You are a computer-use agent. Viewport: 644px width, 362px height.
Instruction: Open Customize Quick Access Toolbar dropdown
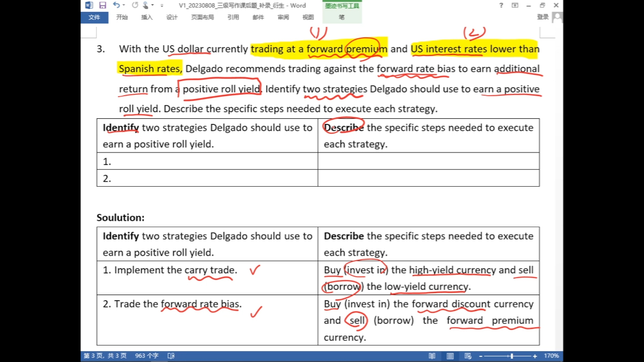(162, 5)
